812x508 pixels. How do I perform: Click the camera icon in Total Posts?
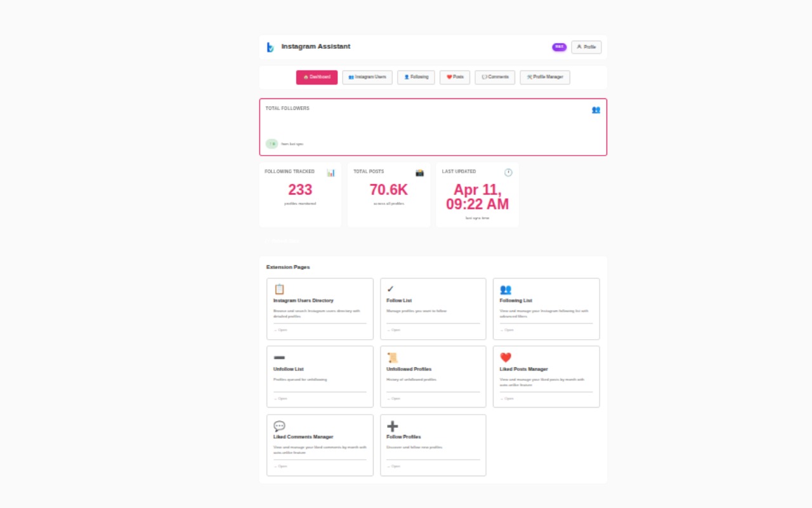point(419,173)
